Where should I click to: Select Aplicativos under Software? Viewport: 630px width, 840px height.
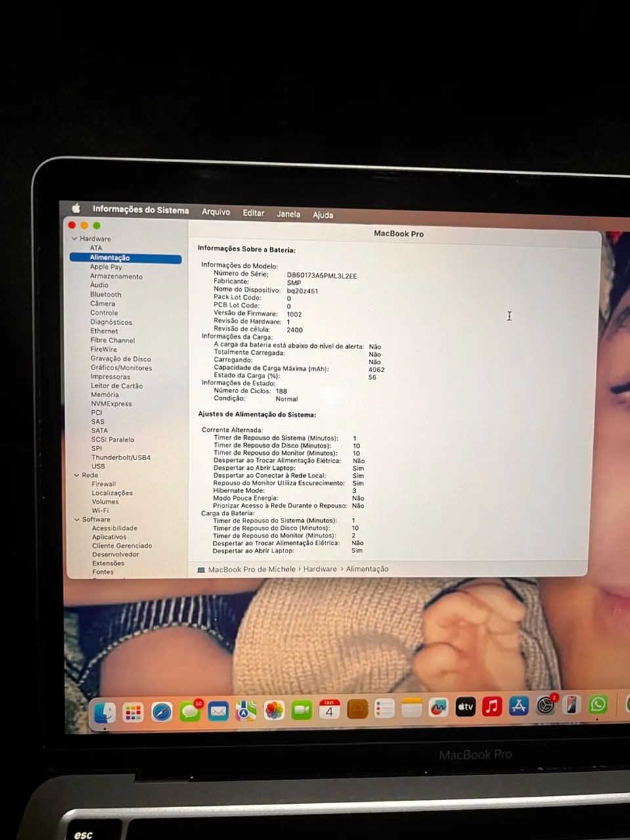point(110,537)
